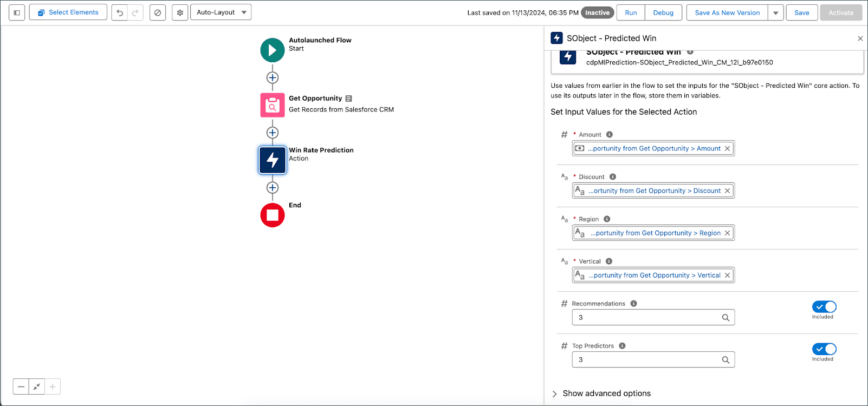
Task: Open the Auto-Layout dropdown
Action: point(221,12)
